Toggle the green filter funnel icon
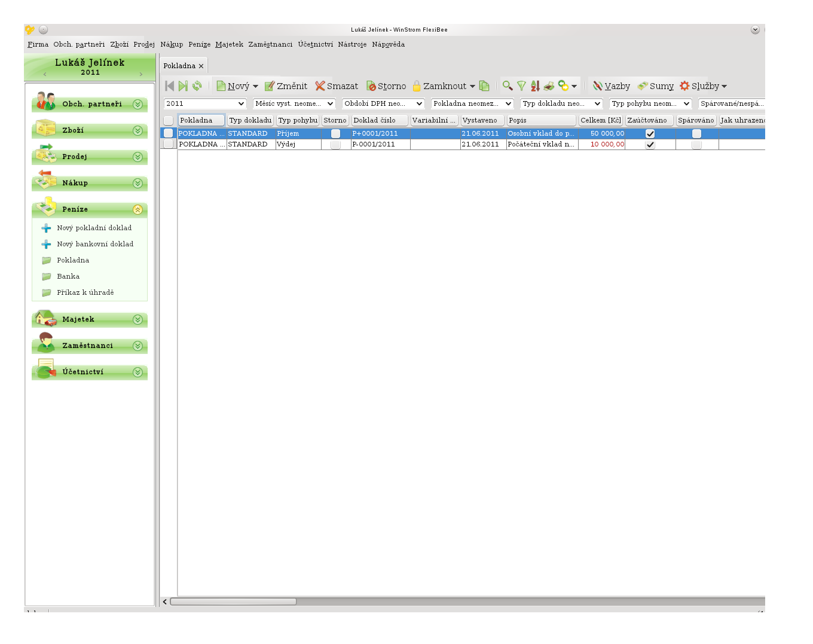 point(521,86)
